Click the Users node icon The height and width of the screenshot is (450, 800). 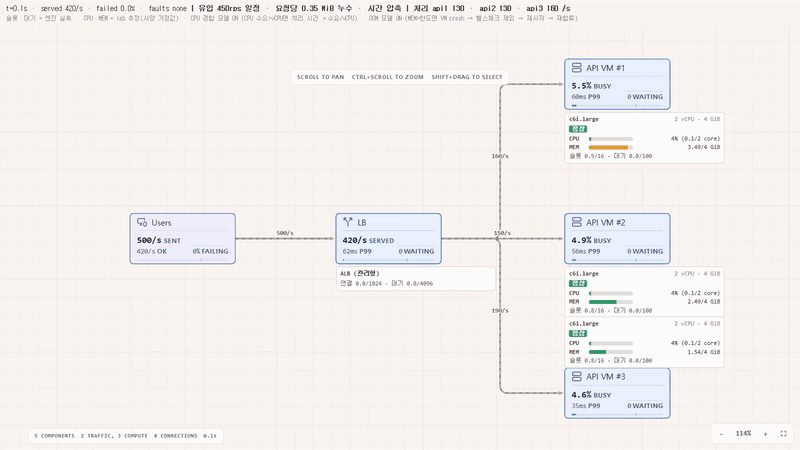click(x=142, y=222)
